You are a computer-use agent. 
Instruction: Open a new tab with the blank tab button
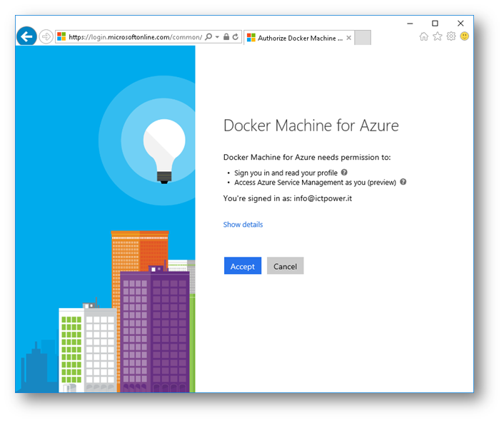tap(363, 38)
